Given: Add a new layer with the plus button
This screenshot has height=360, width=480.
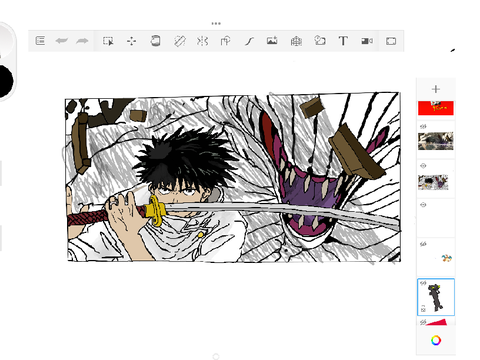Looking at the screenshot, I should tap(436, 89).
